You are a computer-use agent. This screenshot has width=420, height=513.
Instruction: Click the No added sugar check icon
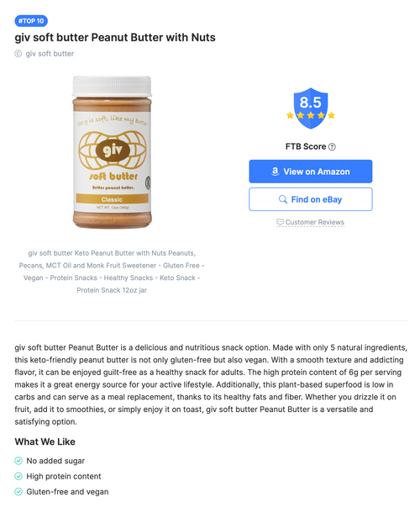[18, 461]
